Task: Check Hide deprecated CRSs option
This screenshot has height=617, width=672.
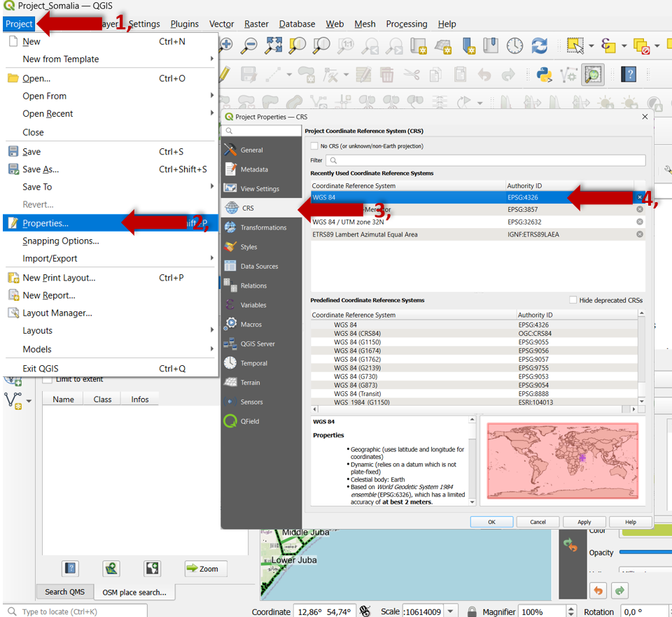Action: tap(573, 300)
